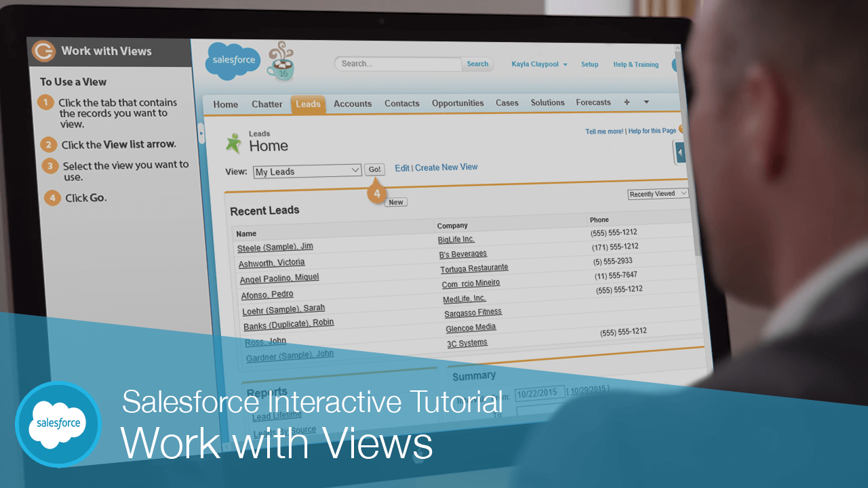The width and height of the screenshot is (868, 488).
Task: Click the Go! button
Action: click(x=375, y=169)
